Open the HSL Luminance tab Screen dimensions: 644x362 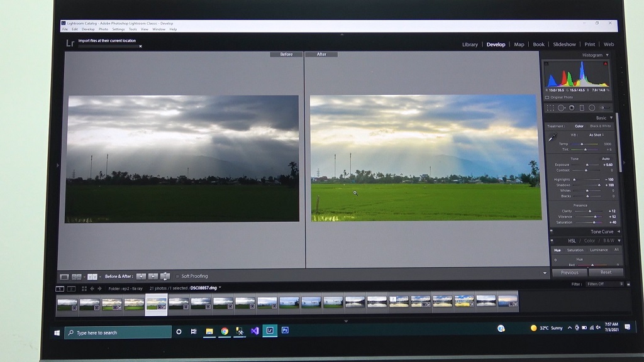599,250
